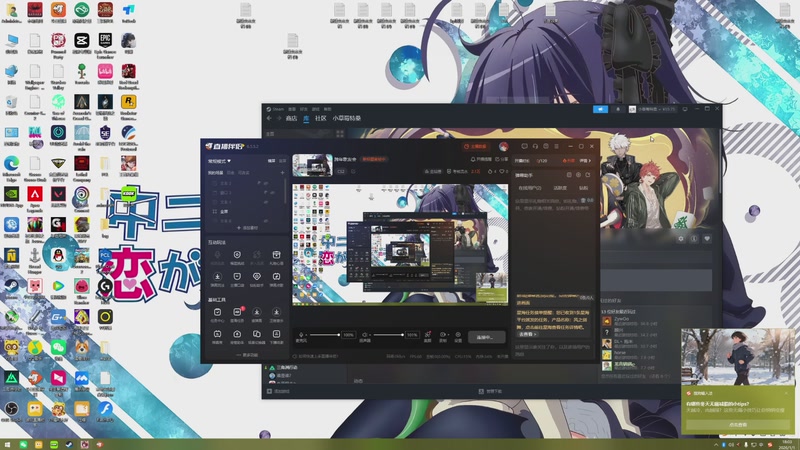Open Steam 小草莓特桑 profile tab
The image size is (800, 450).
point(347,118)
